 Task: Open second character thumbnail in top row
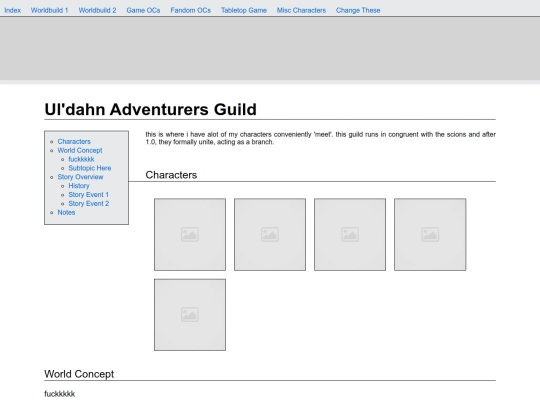coord(270,235)
